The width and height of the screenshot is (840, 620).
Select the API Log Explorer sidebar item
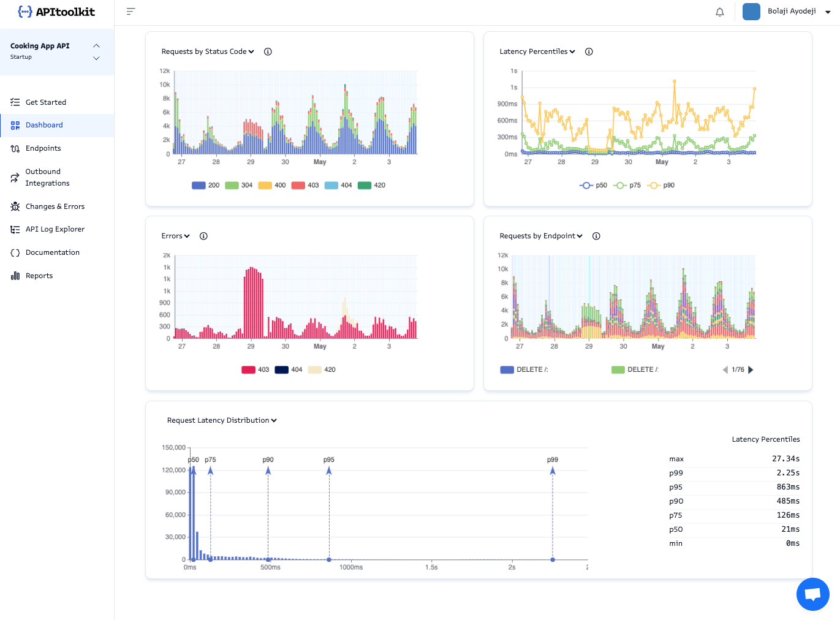[55, 229]
